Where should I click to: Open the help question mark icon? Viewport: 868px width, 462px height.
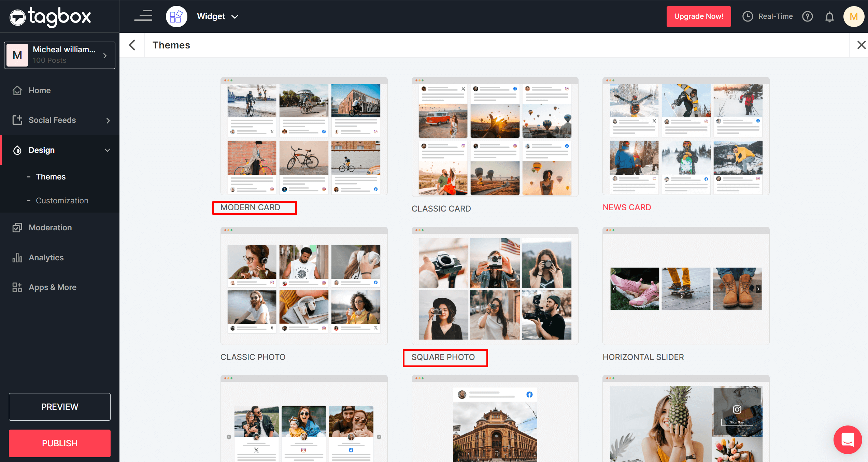tap(808, 16)
